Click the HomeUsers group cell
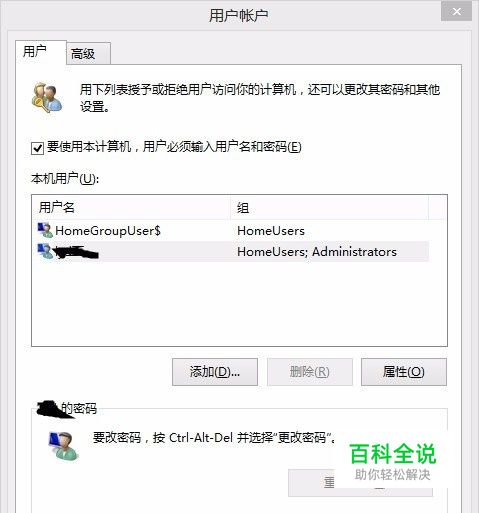The width and height of the screenshot is (479, 513). click(271, 231)
